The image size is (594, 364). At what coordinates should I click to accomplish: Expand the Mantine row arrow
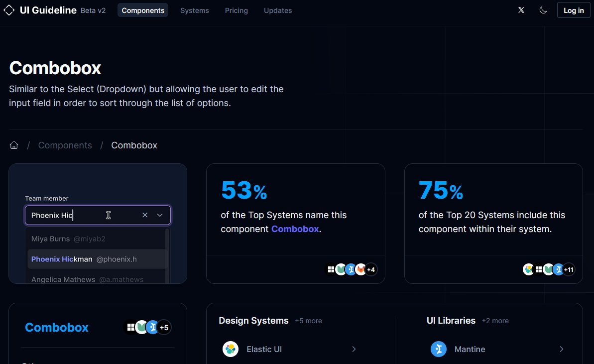tap(562, 349)
